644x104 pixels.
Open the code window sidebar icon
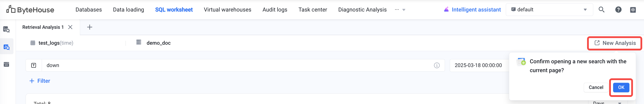(x=6, y=64)
